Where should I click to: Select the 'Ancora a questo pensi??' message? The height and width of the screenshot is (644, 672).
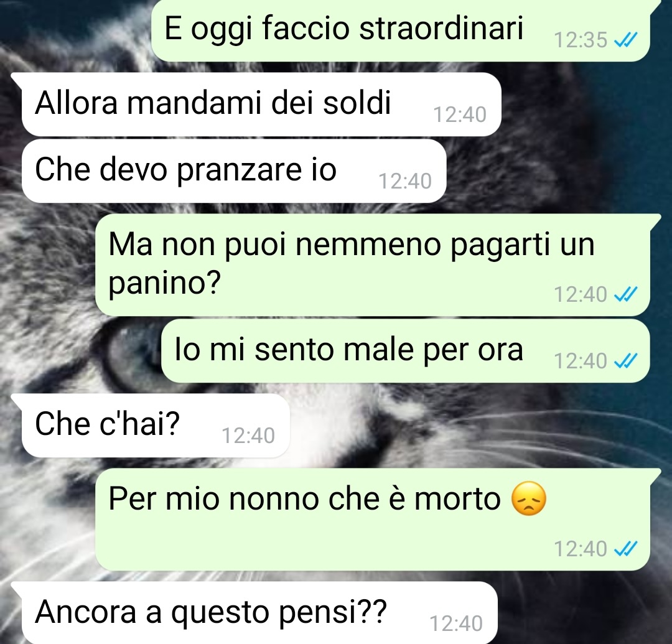point(259,613)
